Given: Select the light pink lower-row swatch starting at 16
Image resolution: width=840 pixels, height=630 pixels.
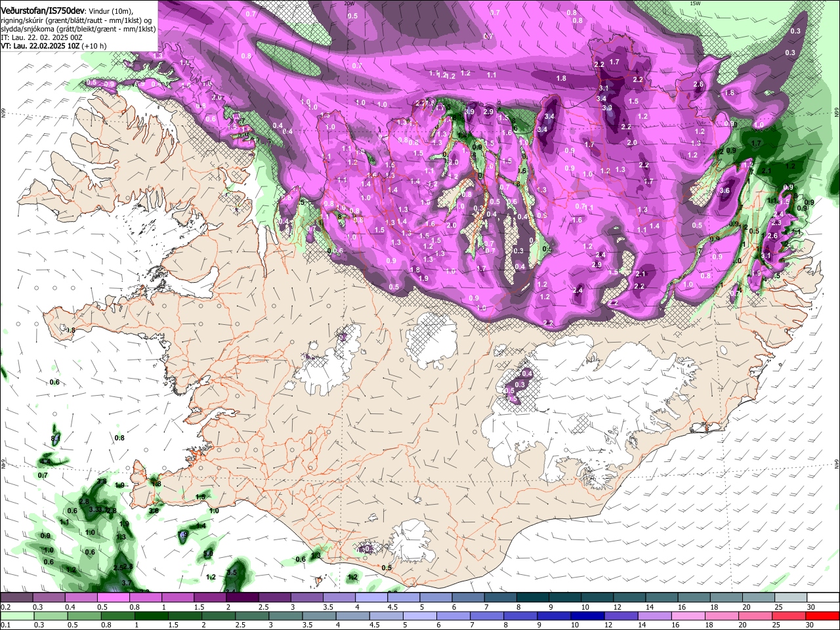Looking at the screenshot, I should (x=688, y=616).
